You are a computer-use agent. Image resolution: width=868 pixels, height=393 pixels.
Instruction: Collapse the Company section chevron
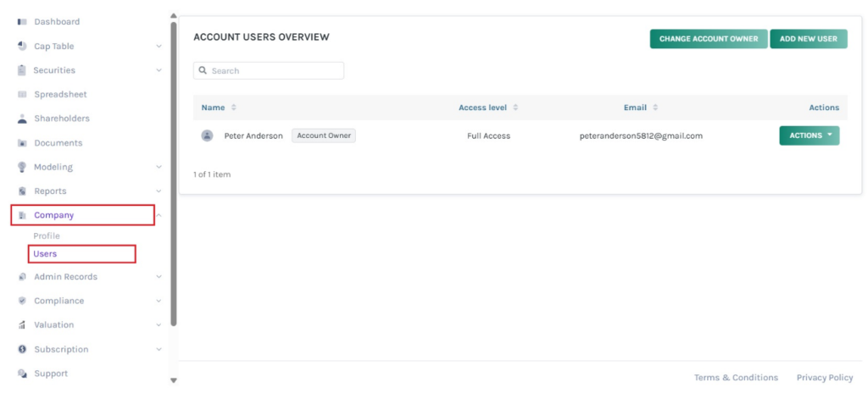159,215
